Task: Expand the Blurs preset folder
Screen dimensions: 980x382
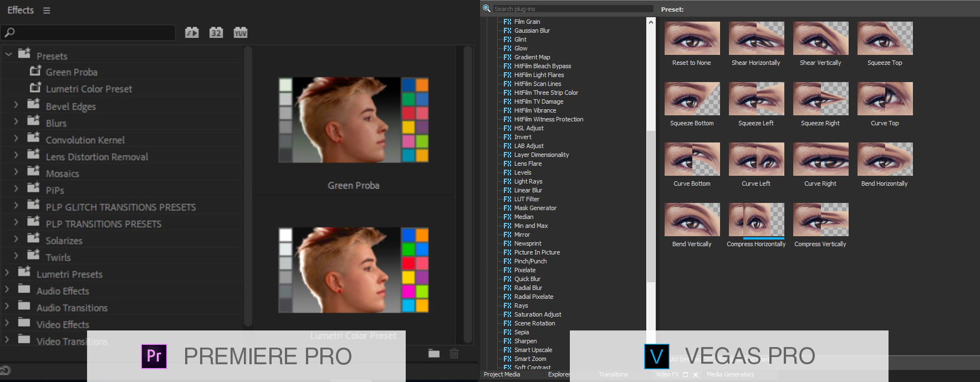Action: click(x=16, y=121)
